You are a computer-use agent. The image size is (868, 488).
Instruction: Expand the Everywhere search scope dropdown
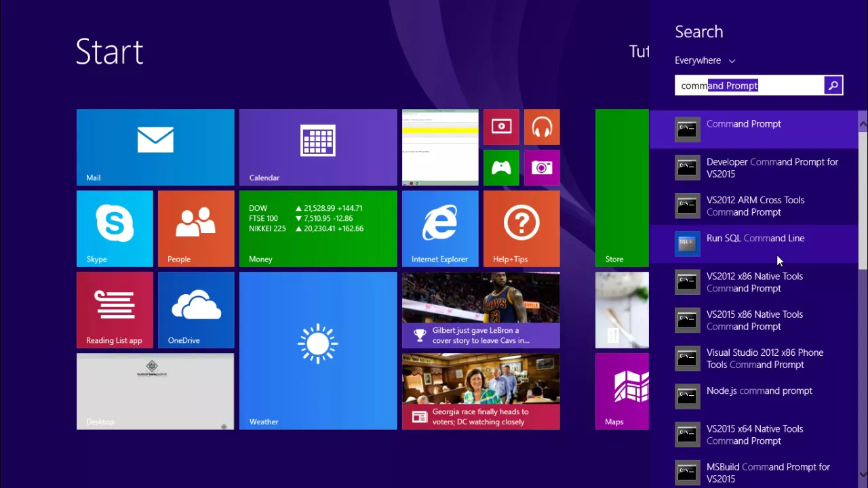tap(705, 60)
